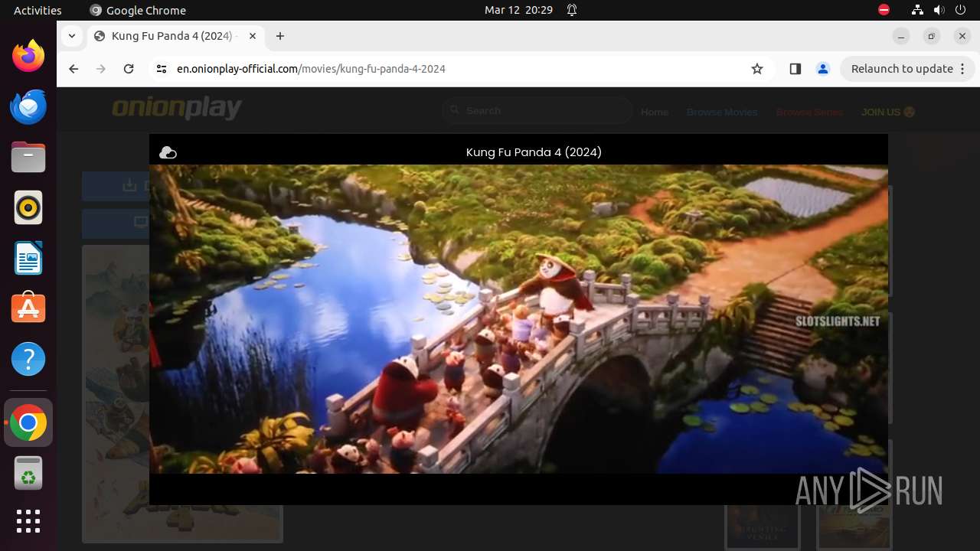The image size is (980, 551).
Task: Open the power menu icon
Action: tap(961, 10)
